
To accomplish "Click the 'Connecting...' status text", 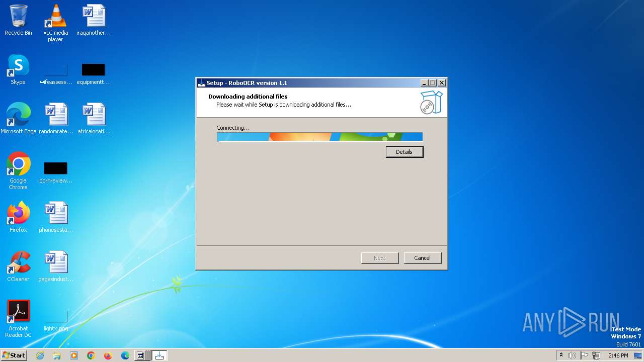I will click(233, 128).
